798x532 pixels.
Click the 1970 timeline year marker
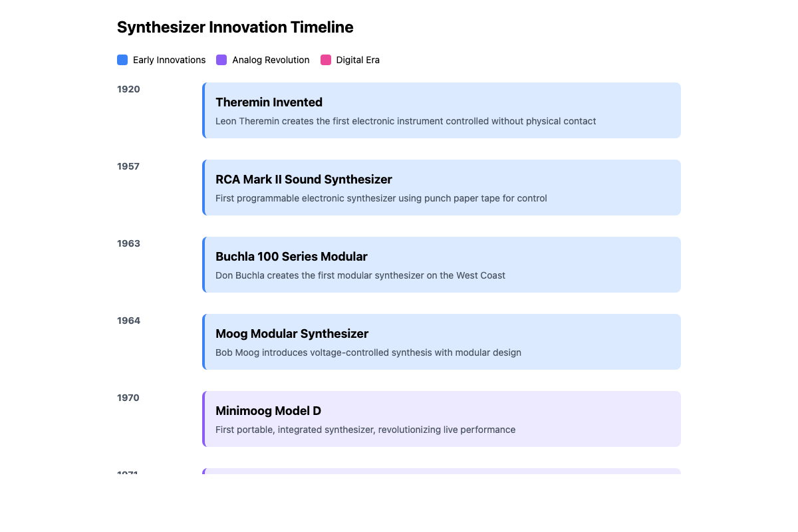[128, 398]
